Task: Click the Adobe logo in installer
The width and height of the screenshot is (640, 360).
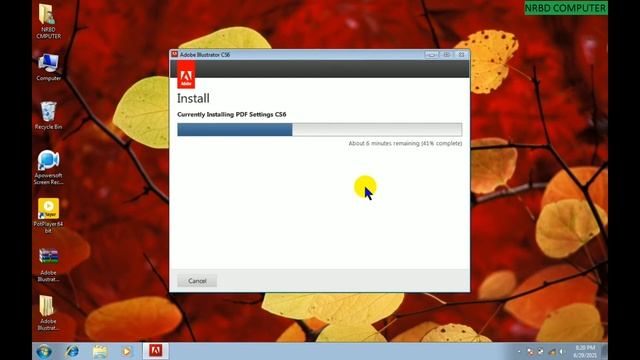Action: [x=186, y=75]
